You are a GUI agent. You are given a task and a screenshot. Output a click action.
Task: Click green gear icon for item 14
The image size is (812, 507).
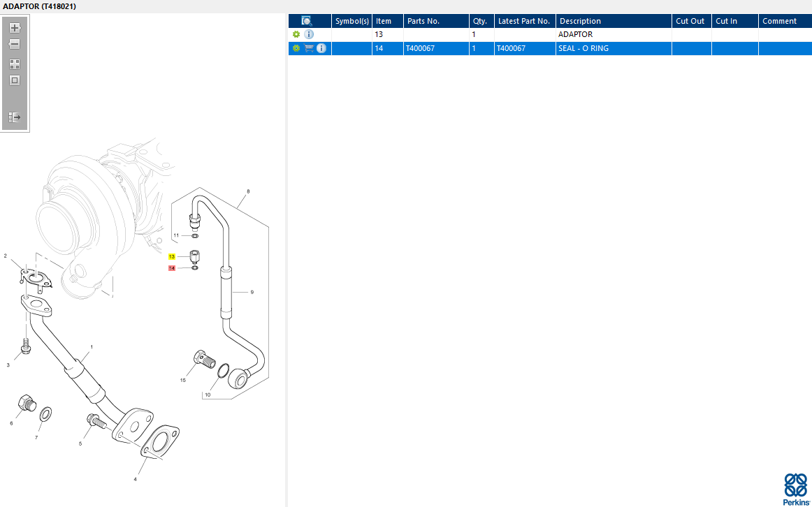pos(296,48)
